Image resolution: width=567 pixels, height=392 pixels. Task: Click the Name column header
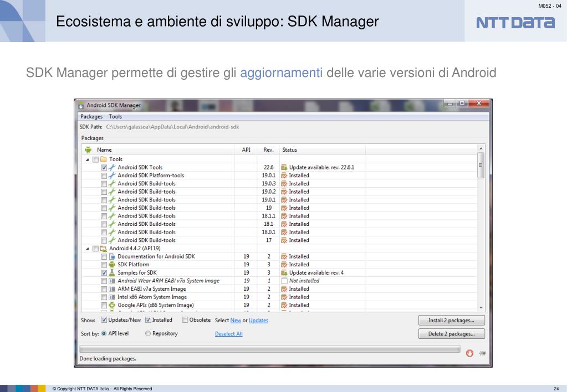coord(104,149)
